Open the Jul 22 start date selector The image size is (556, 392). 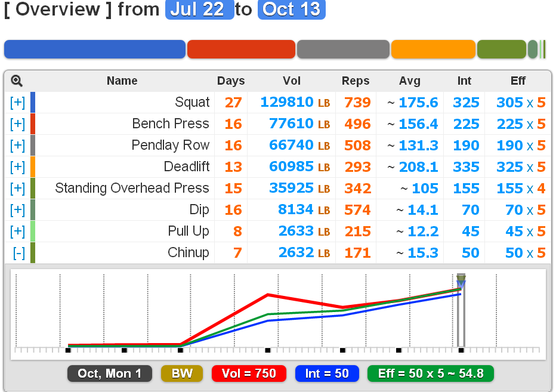pos(199,10)
